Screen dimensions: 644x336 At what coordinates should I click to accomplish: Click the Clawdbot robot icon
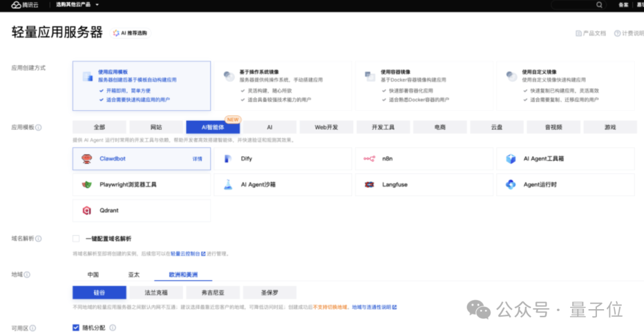tap(86, 159)
